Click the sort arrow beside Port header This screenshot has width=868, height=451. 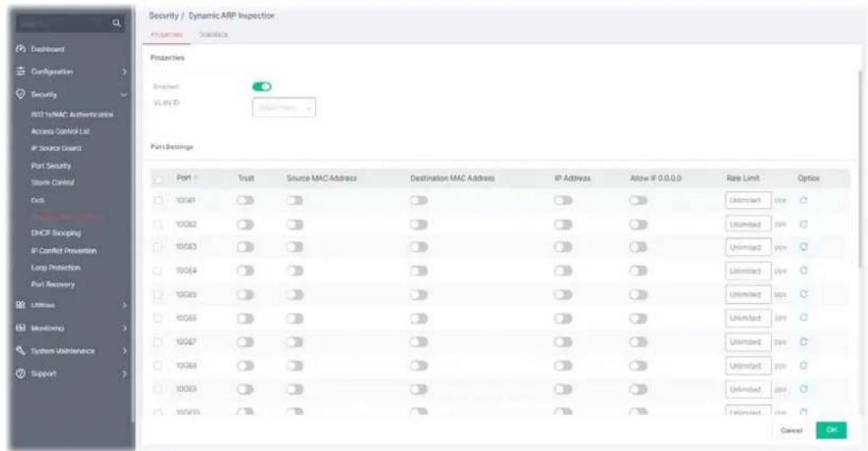(x=196, y=178)
